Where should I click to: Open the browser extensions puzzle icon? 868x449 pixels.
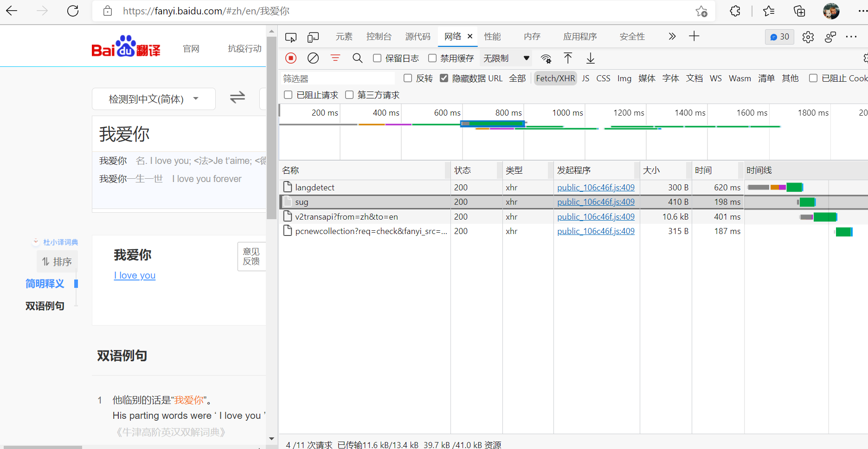(x=735, y=11)
